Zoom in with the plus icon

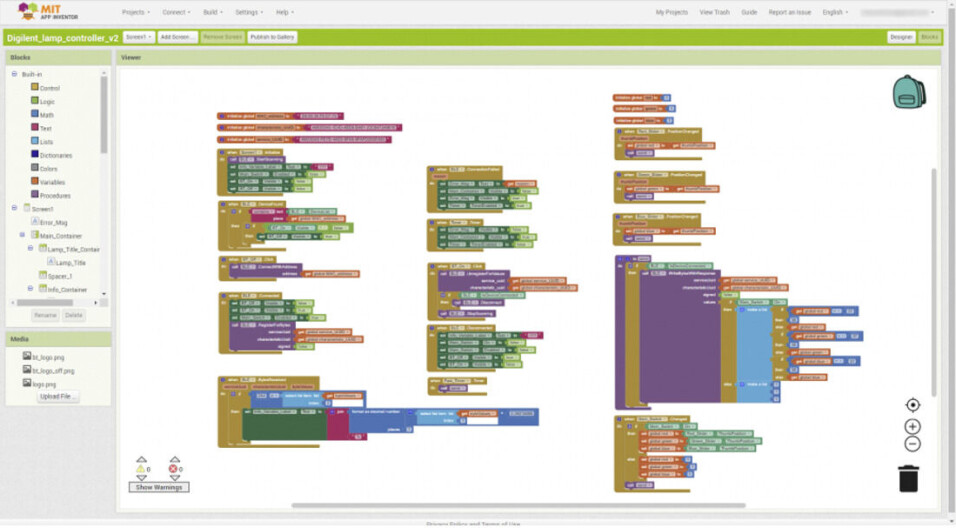coord(913,427)
